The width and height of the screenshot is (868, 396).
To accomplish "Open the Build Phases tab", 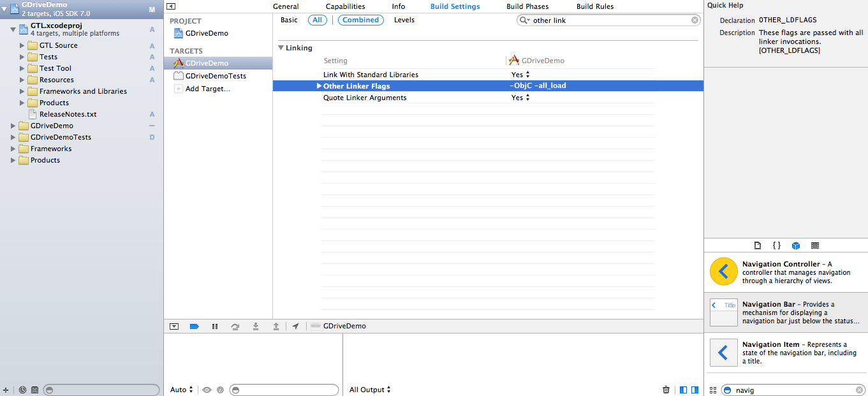I will pyautogui.click(x=528, y=6).
